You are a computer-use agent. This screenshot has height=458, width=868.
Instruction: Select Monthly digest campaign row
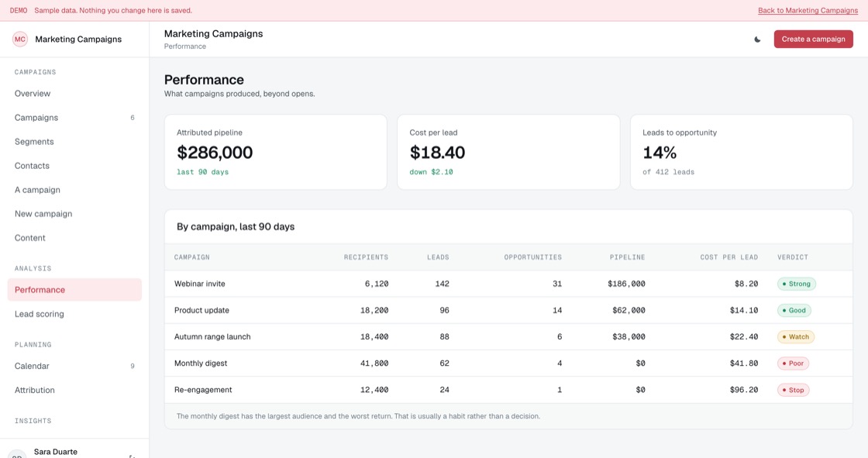[508, 363]
